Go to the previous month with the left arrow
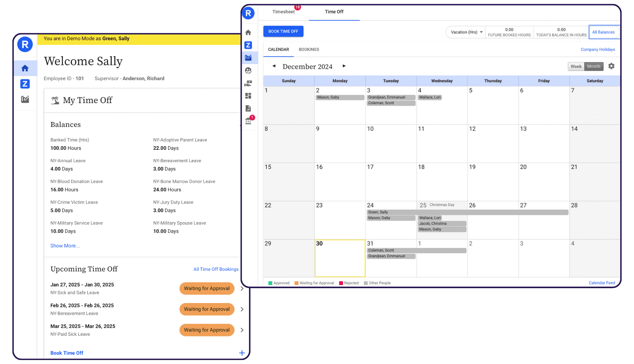Screen dimensions: 634x364 click(274, 66)
